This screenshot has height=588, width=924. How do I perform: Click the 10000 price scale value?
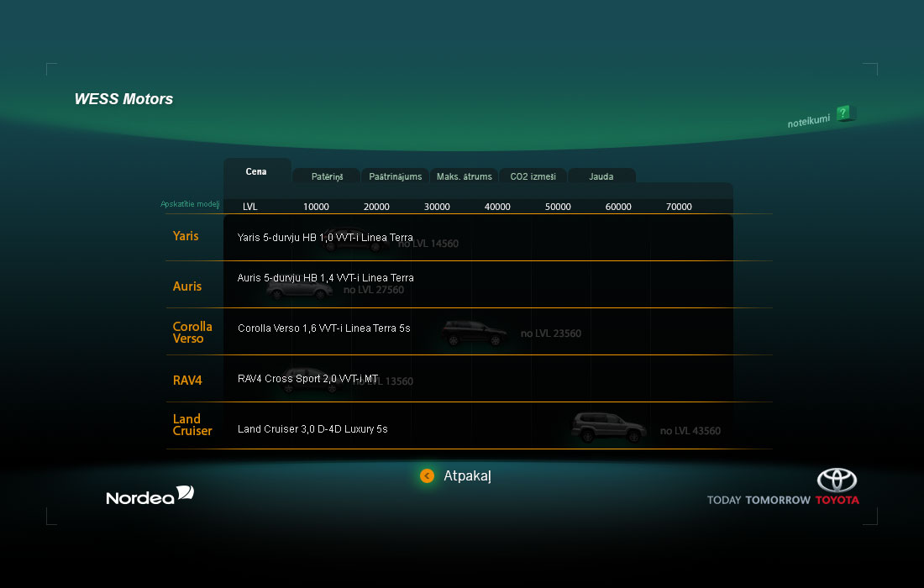pos(316,207)
